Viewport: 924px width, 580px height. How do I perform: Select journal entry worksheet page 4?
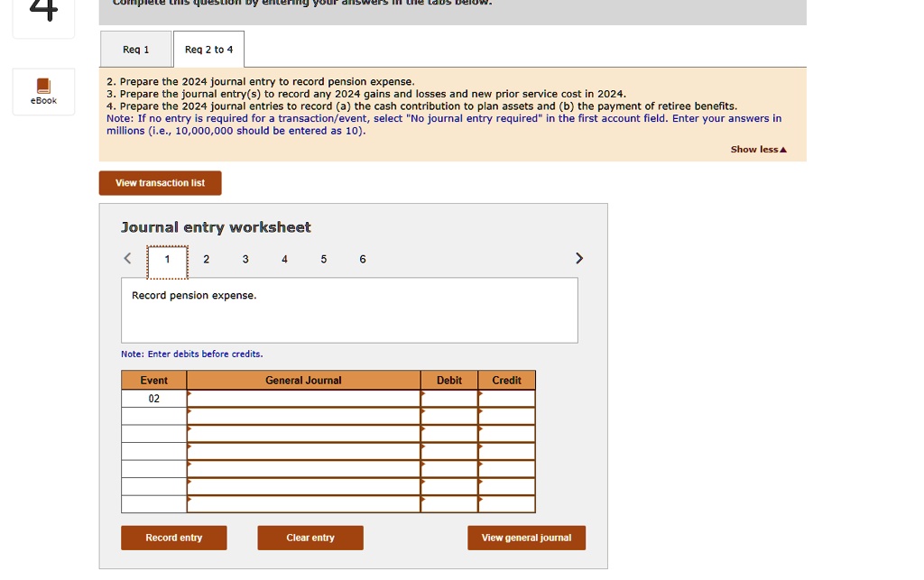click(x=283, y=259)
